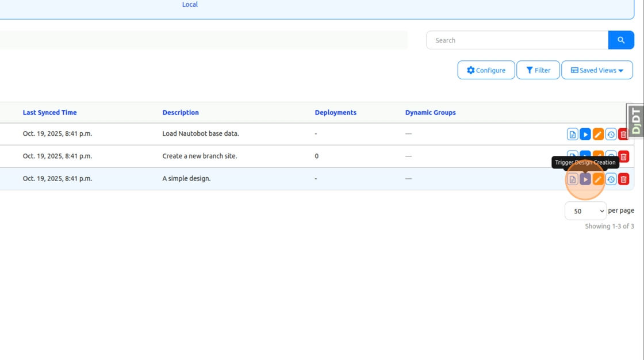View history for 'Load Nautobot base data' row
644x360 pixels.
click(x=611, y=135)
